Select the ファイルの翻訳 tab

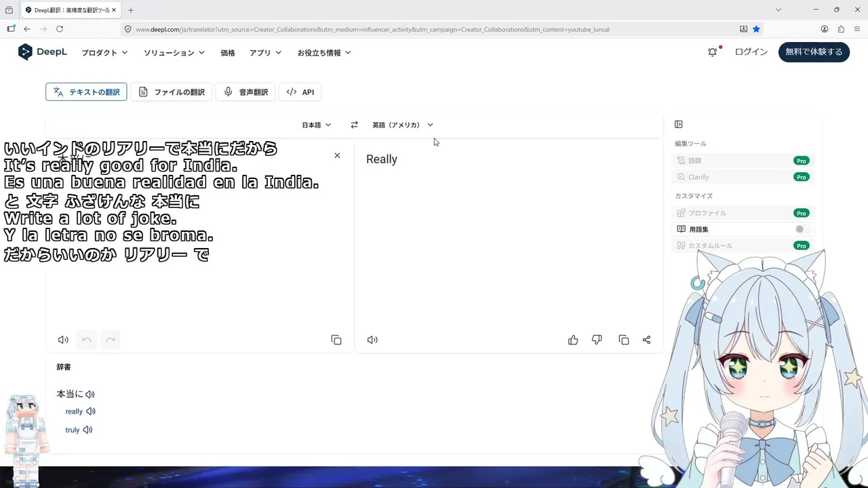[172, 92]
